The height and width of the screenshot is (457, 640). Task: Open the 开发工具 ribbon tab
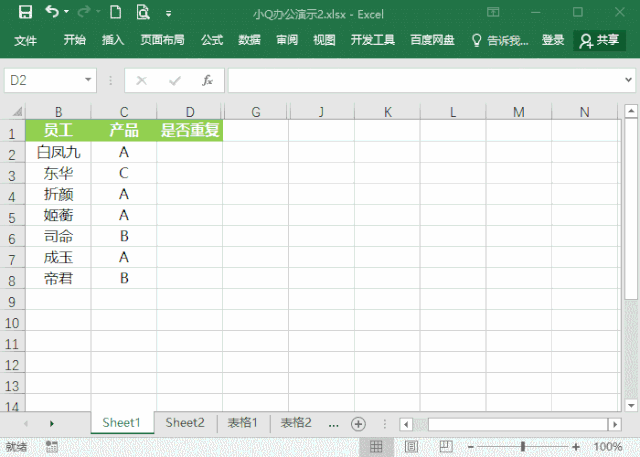(x=373, y=40)
